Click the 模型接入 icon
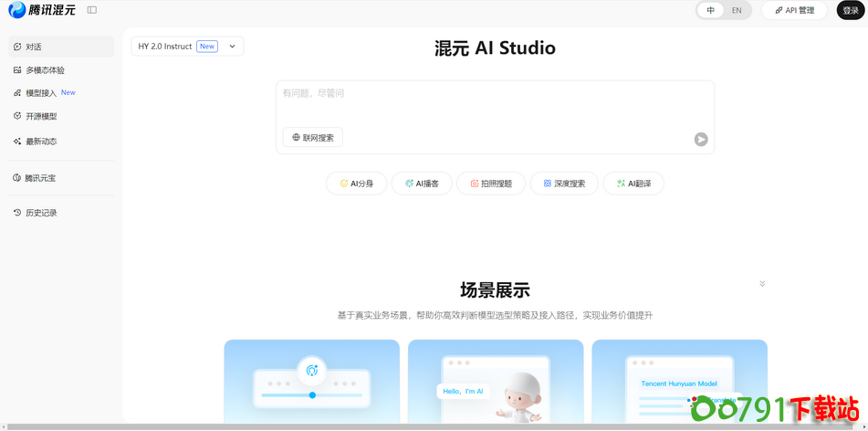868x431 pixels. (x=17, y=93)
